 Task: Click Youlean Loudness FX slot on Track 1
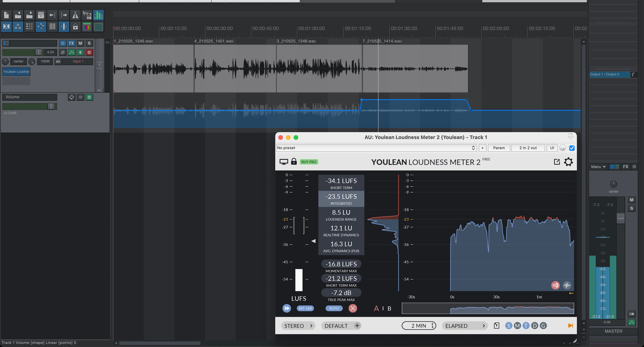[x=16, y=72]
